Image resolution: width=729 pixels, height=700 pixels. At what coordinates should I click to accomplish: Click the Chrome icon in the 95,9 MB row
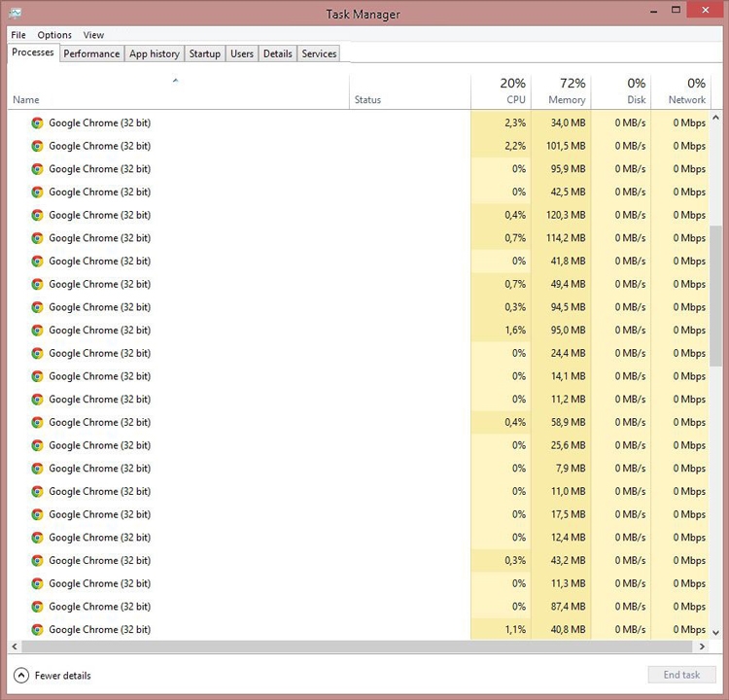tap(37, 169)
